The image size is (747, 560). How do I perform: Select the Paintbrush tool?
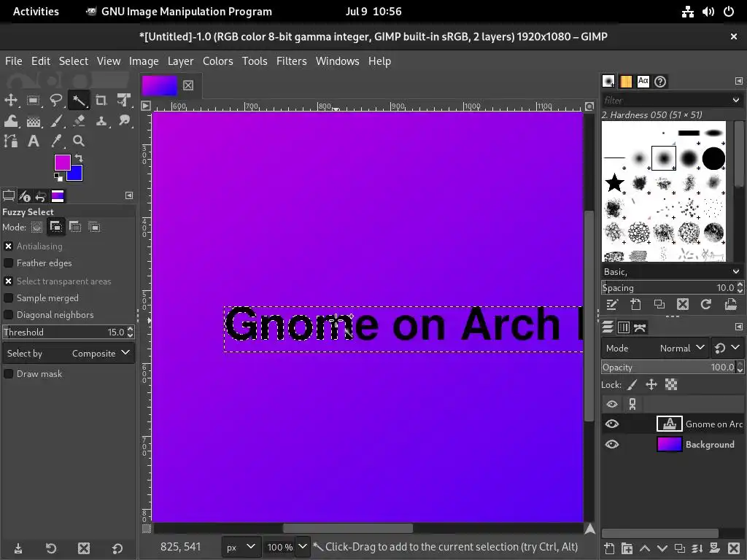(x=56, y=120)
